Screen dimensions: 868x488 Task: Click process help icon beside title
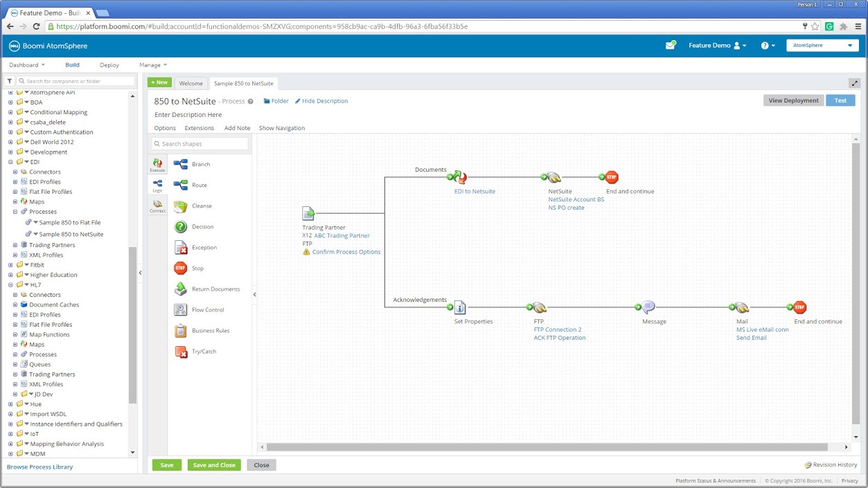[251, 101]
